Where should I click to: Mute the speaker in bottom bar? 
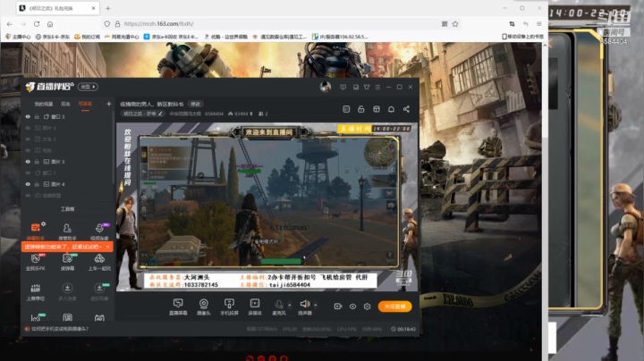pos(305,304)
